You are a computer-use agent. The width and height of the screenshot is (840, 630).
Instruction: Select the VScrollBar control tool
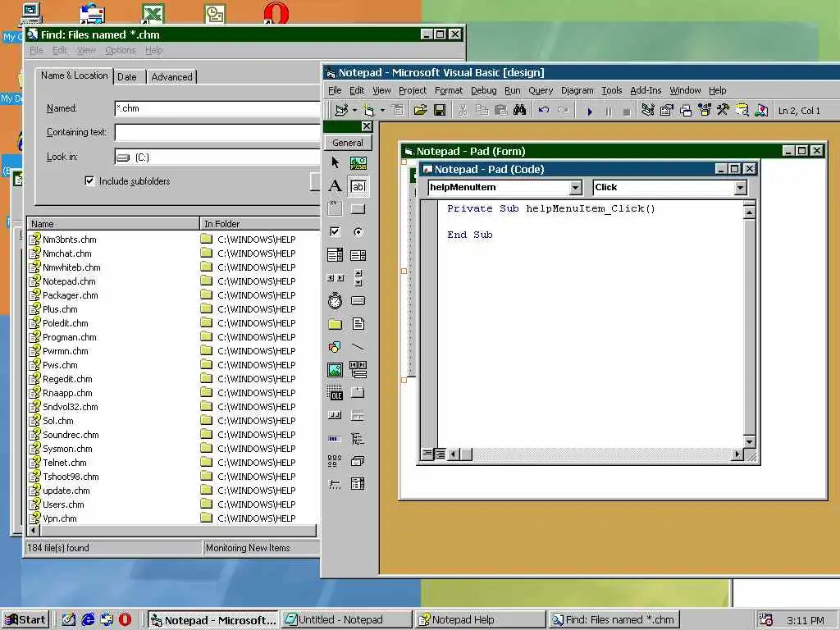358,278
